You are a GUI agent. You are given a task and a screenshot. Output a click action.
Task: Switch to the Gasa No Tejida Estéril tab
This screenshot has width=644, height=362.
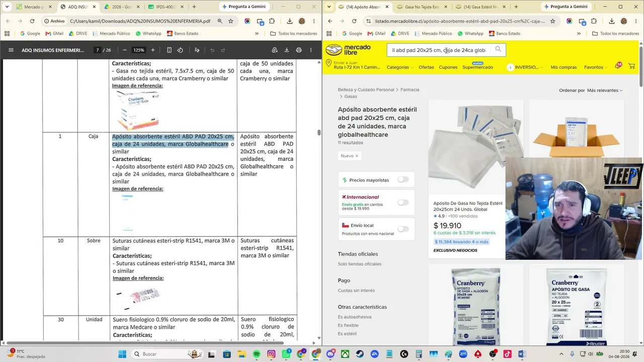pos(422,7)
